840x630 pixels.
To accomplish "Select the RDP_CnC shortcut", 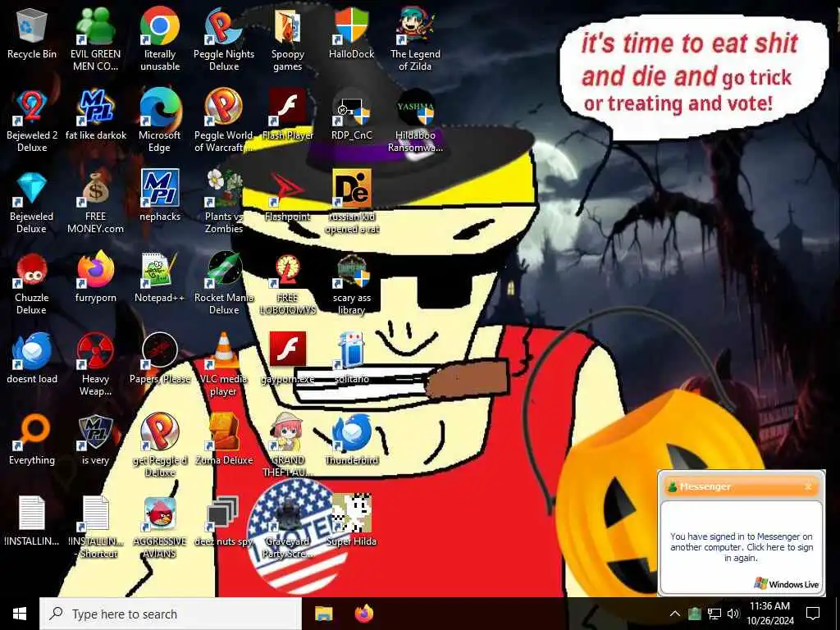I will coord(351,107).
